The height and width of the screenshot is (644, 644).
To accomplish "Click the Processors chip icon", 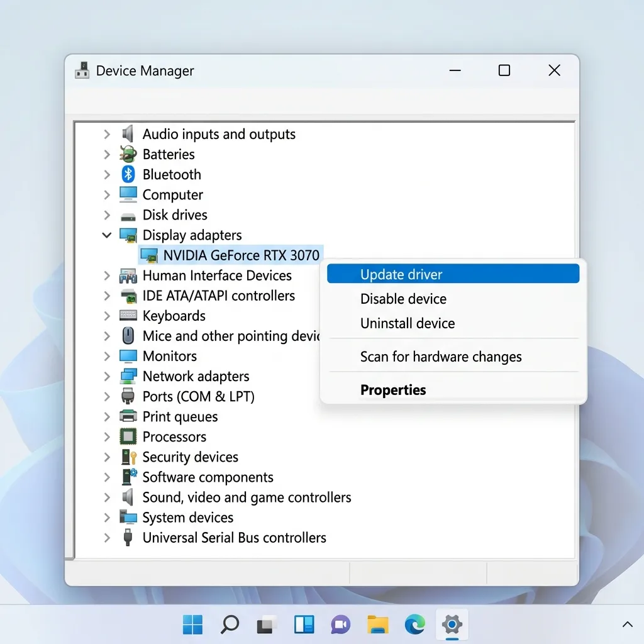I will tap(128, 436).
